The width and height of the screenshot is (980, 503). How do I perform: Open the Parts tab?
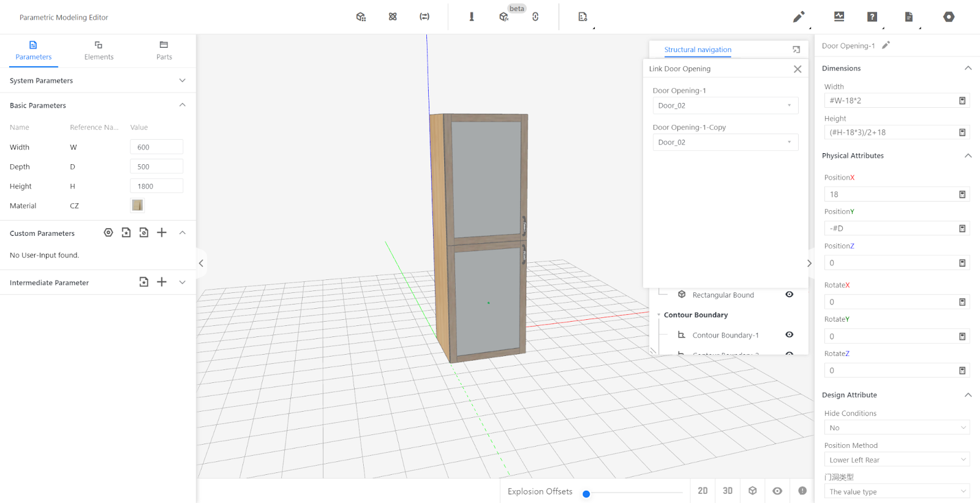pyautogui.click(x=164, y=50)
